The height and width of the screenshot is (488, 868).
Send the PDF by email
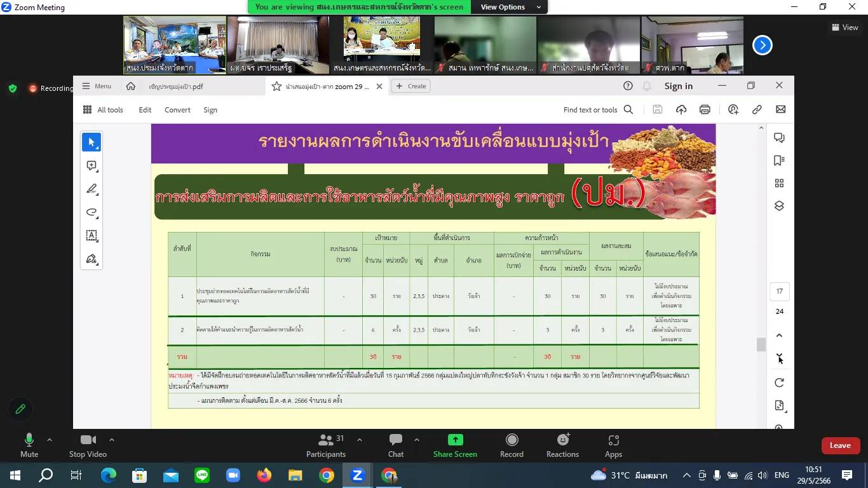[x=780, y=110]
